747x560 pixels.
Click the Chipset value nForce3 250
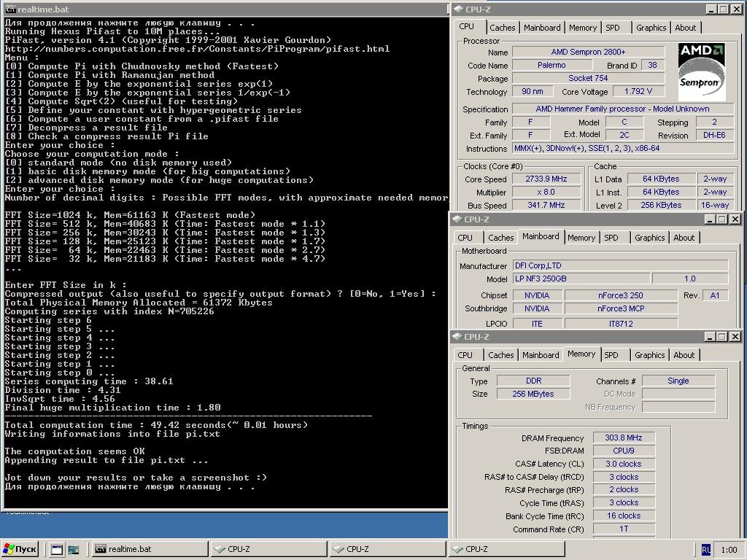pyautogui.click(x=621, y=295)
